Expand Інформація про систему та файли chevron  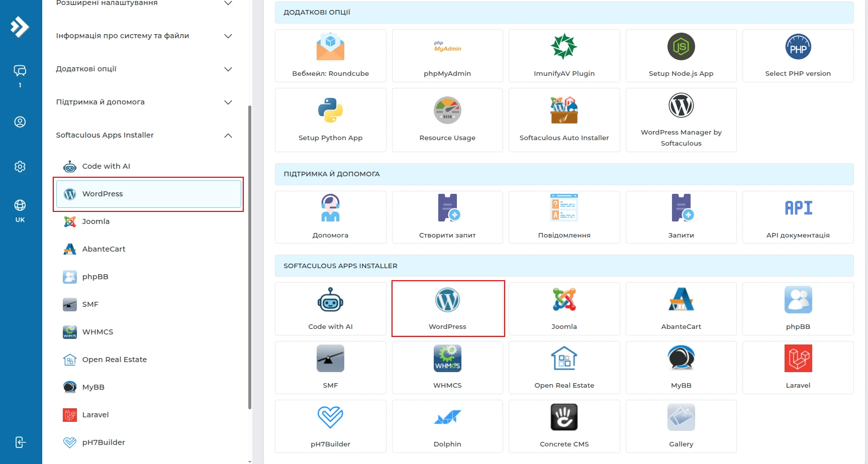(228, 36)
